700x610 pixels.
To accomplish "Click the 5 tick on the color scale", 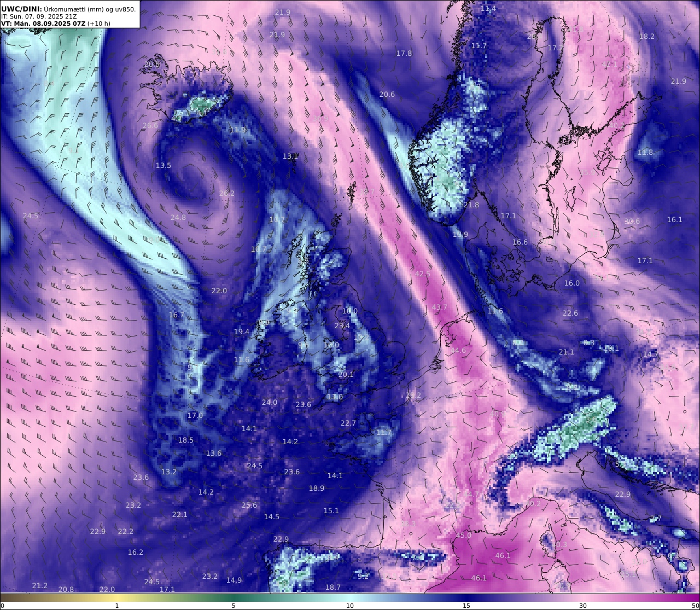I will coord(234,606).
